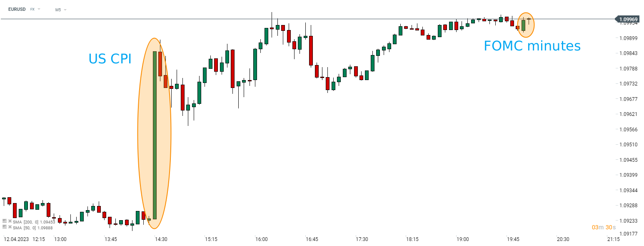Viewport: 644px width, 246px height.
Task: Remove the SMA 200 indicator with X
Action: 10,221
